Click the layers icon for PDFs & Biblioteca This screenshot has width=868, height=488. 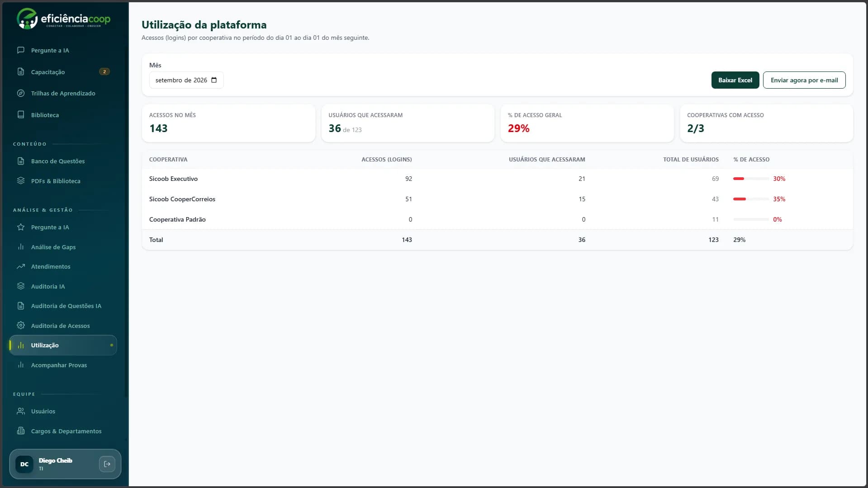pos(21,181)
